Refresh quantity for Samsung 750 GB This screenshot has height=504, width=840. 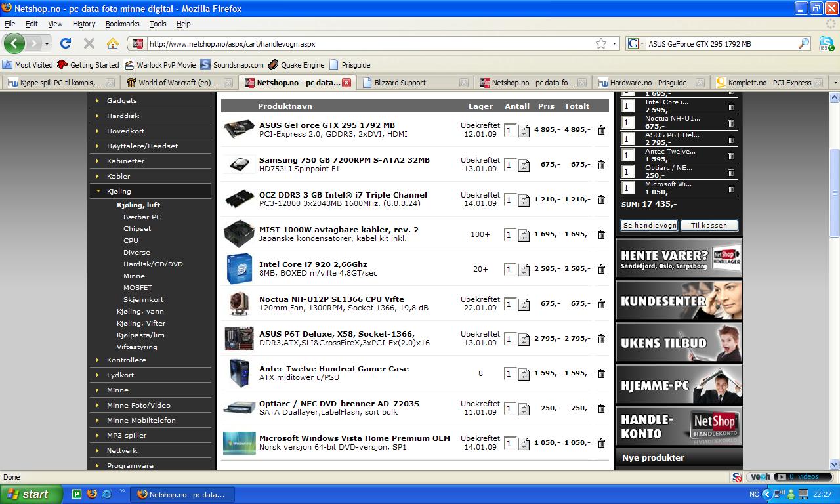click(x=524, y=165)
